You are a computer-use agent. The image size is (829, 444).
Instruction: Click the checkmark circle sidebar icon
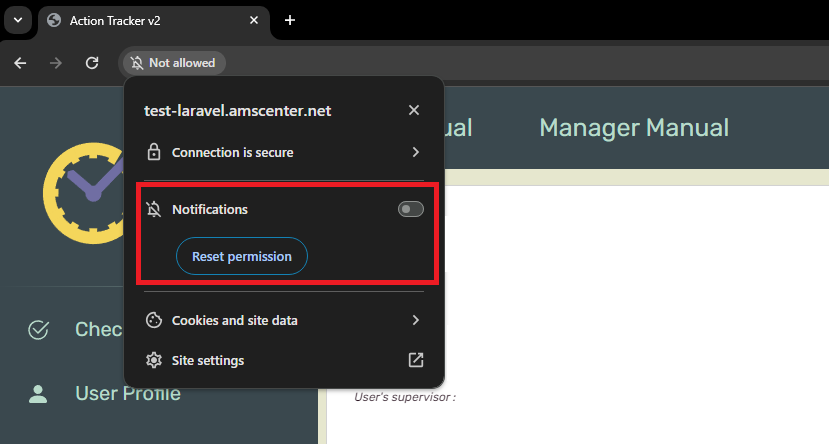pyautogui.click(x=39, y=330)
